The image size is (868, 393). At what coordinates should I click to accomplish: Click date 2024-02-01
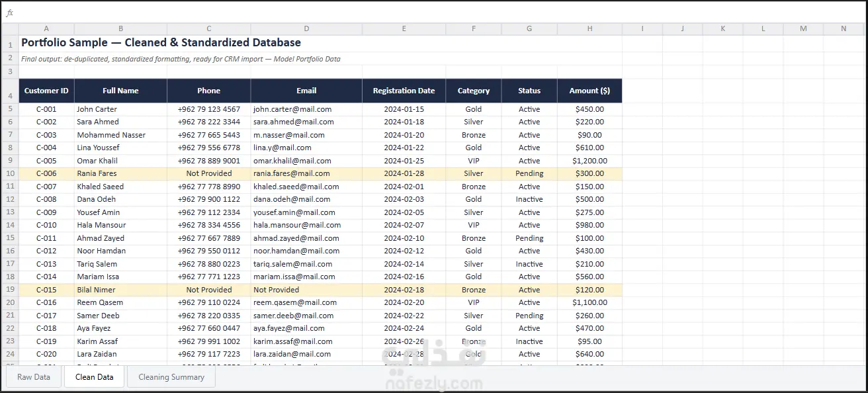tap(404, 187)
